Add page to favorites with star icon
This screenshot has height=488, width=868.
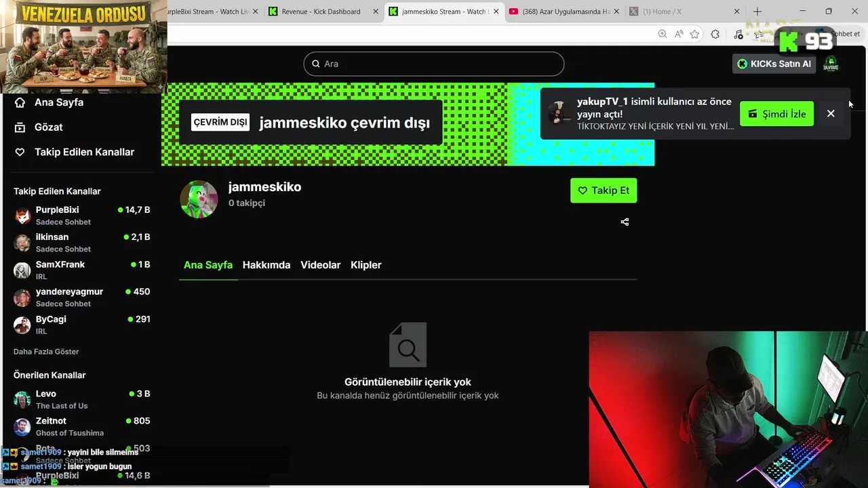[x=694, y=34]
